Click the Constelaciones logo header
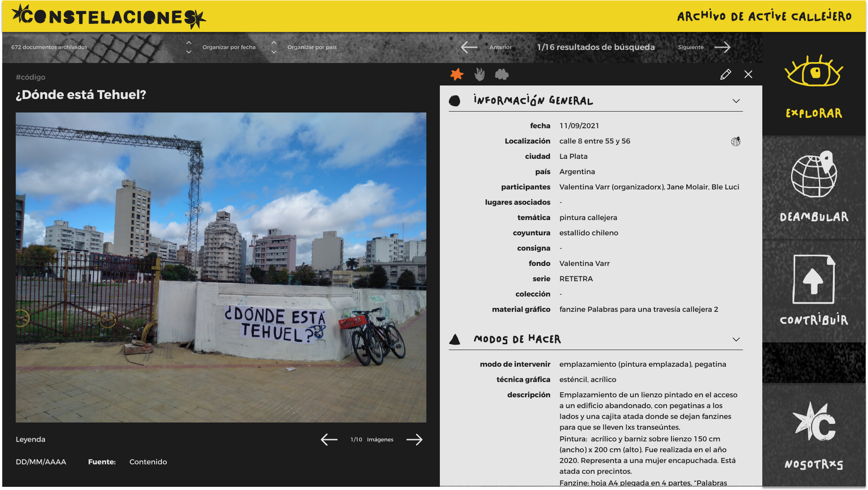Viewport: 868px width, 490px height. click(x=108, y=17)
